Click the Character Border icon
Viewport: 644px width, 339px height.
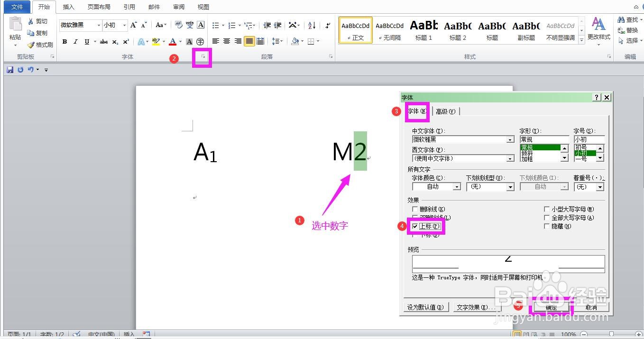(201, 25)
